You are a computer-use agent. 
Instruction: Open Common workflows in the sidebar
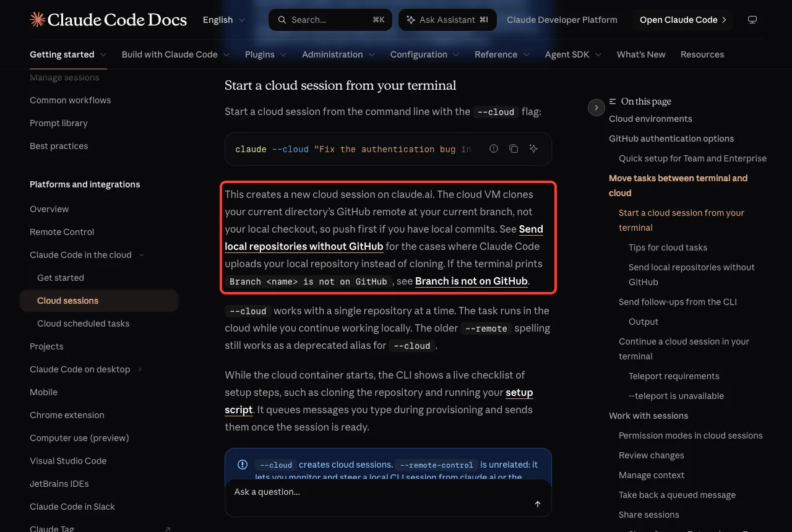click(71, 100)
